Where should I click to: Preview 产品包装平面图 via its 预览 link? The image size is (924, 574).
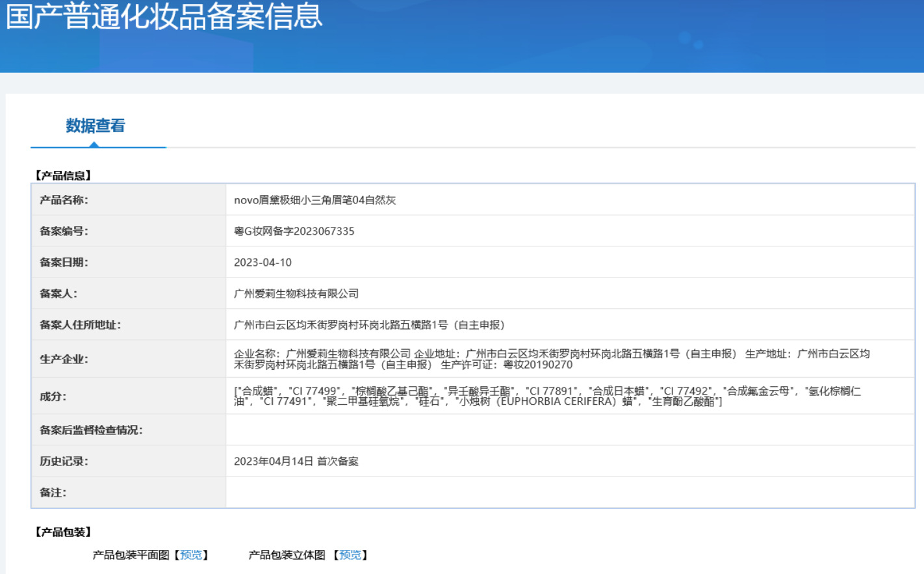coord(191,554)
